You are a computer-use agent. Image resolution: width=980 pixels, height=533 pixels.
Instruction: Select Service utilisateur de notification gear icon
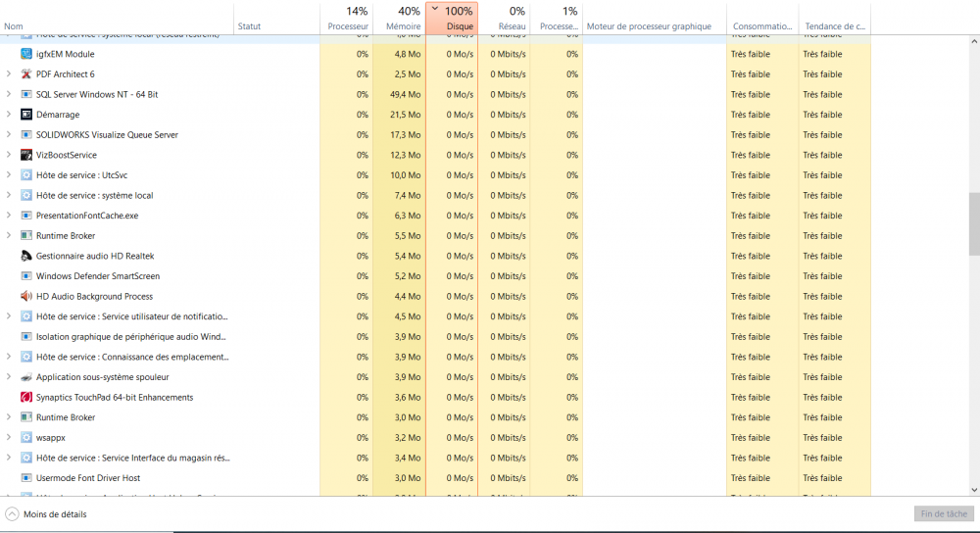[x=26, y=316]
